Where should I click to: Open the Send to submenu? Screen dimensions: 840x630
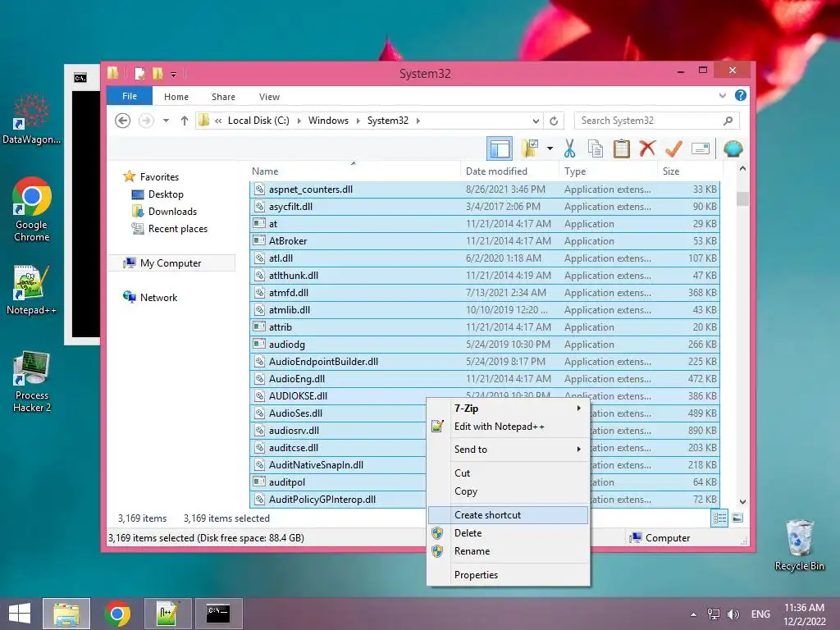[x=509, y=450]
